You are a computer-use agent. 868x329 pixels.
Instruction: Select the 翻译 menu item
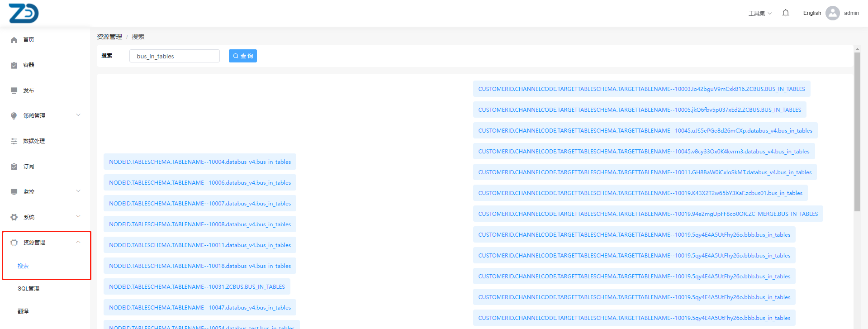click(x=23, y=311)
